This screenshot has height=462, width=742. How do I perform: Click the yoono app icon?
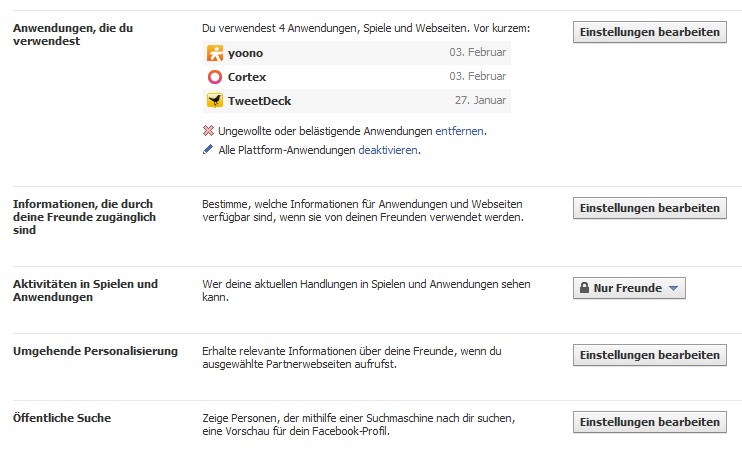[x=214, y=53]
